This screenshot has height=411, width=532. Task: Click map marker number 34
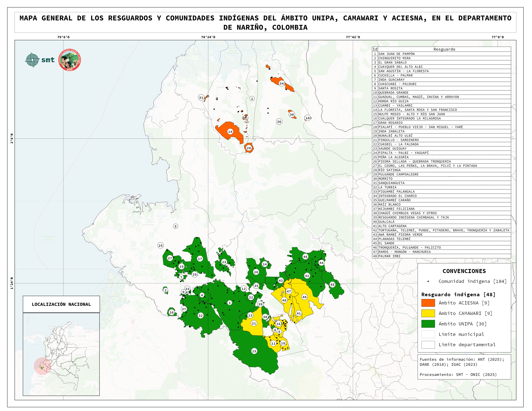coord(282,83)
